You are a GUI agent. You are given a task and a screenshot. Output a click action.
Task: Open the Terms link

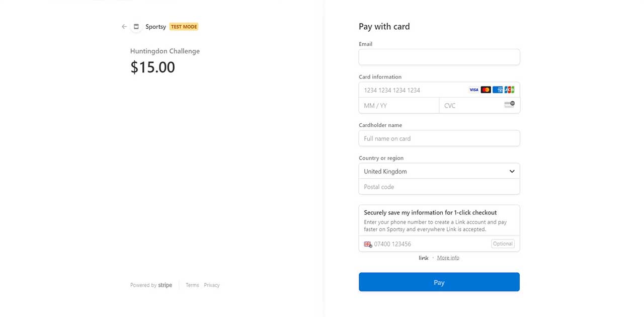click(x=192, y=285)
